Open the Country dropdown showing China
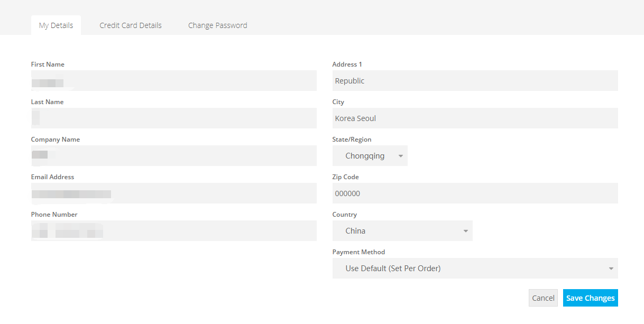The width and height of the screenshot is (644, 324). pyautogui.click(x=402, y=231)
